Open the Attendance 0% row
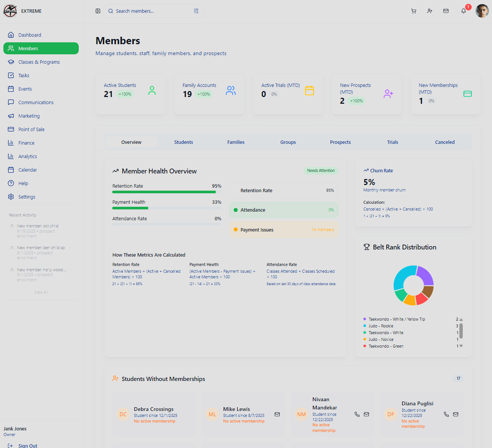 pos(283,210)
